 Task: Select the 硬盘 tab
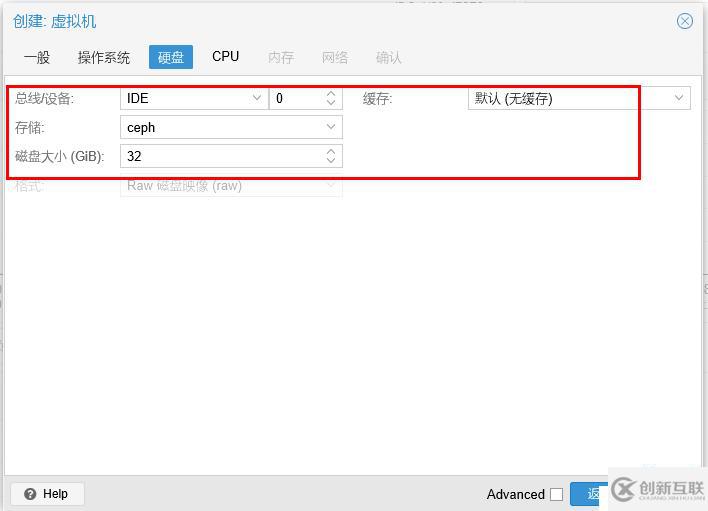pyautogui.click(x=171, y=57)
